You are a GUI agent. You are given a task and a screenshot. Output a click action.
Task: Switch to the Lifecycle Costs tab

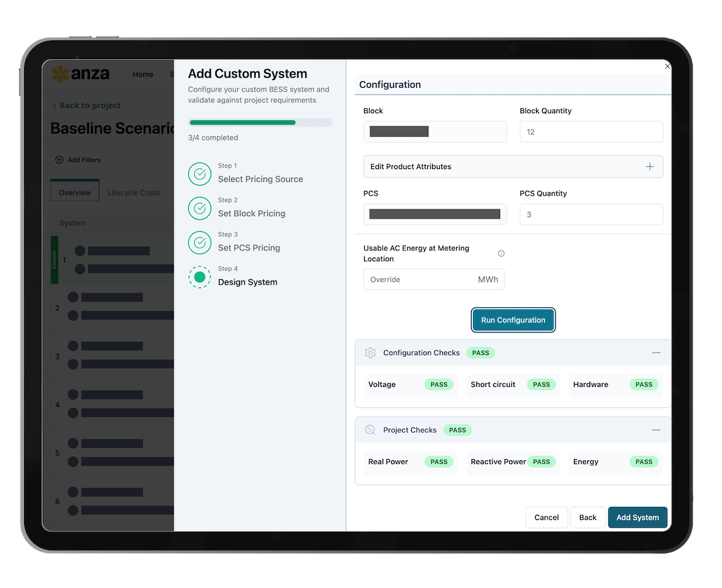[134, 193]
